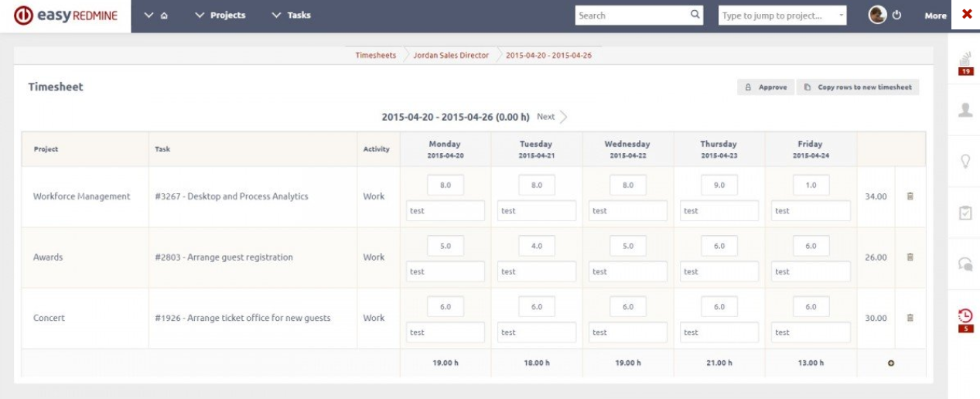Select task #3267 Desktop and Process Analytics
Screen dimensions: 980x399
[x=231, y=196]
